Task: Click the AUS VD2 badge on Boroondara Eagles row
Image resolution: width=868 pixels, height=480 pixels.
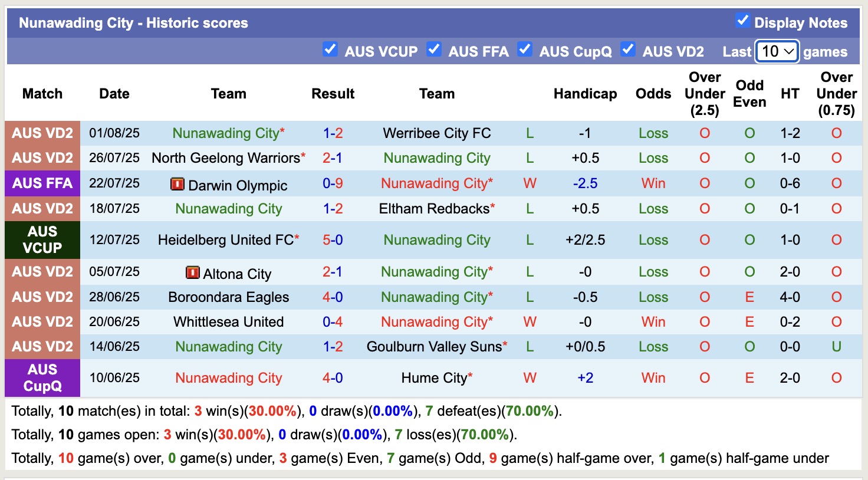Action: [x=42, y=297]
